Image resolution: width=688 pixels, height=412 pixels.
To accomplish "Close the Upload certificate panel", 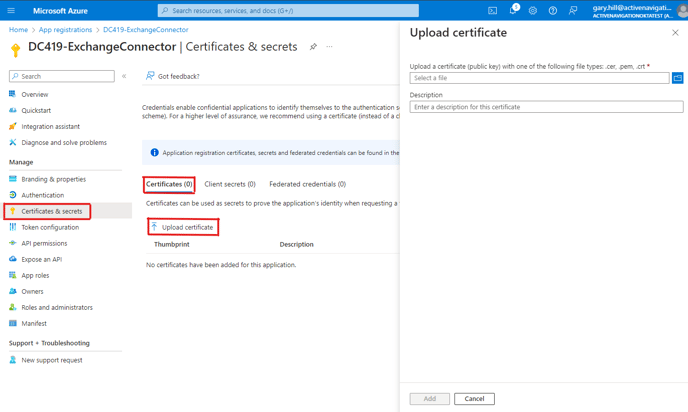I will [675, 32].
